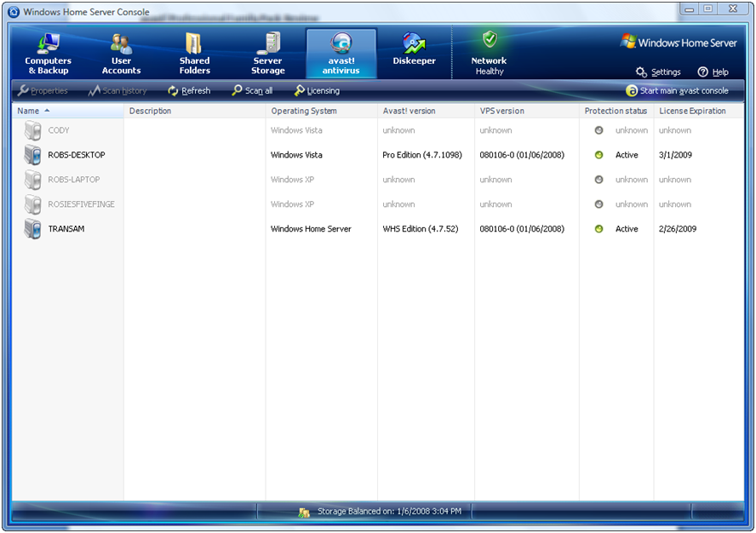Select the ROSIESFIVEFINGE computer icon
The image size is (756, 533).
(x=33, y=204)
